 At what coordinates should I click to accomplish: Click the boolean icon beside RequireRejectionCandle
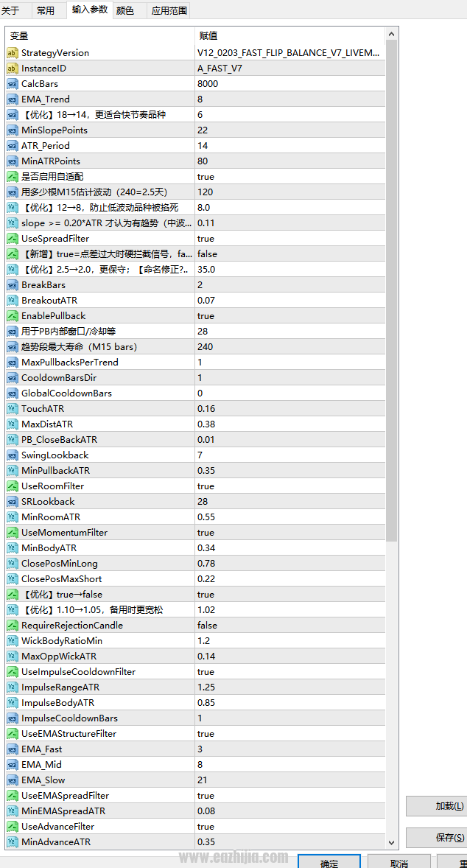pos(13,626)
